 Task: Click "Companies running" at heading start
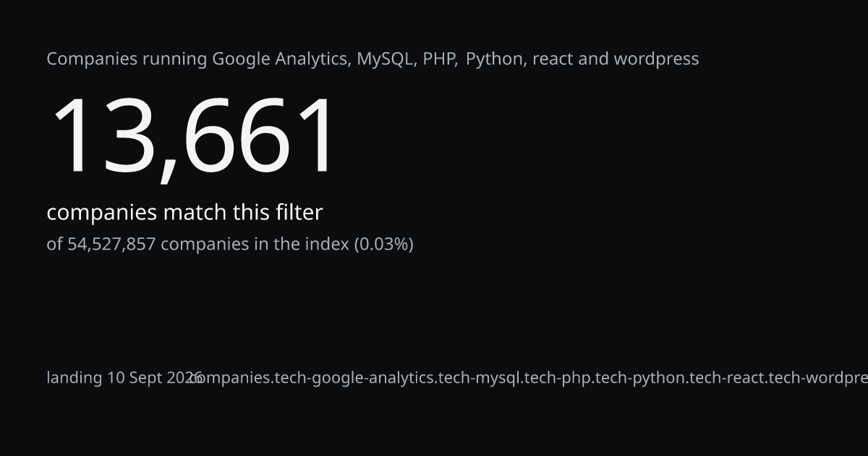pyautogui.click(x=127, y=59)
